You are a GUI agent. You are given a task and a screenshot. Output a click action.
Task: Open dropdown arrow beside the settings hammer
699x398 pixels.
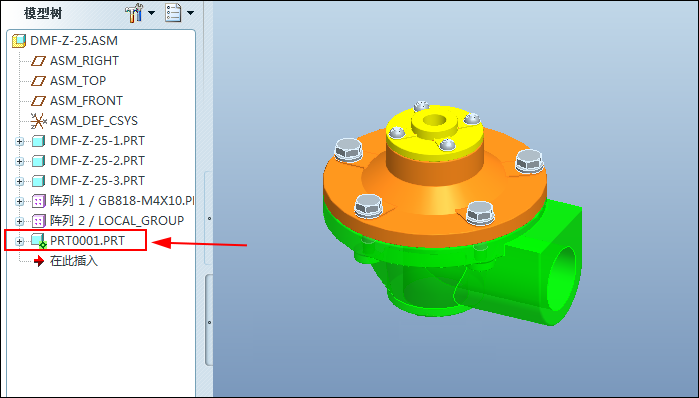coord(152,13)
